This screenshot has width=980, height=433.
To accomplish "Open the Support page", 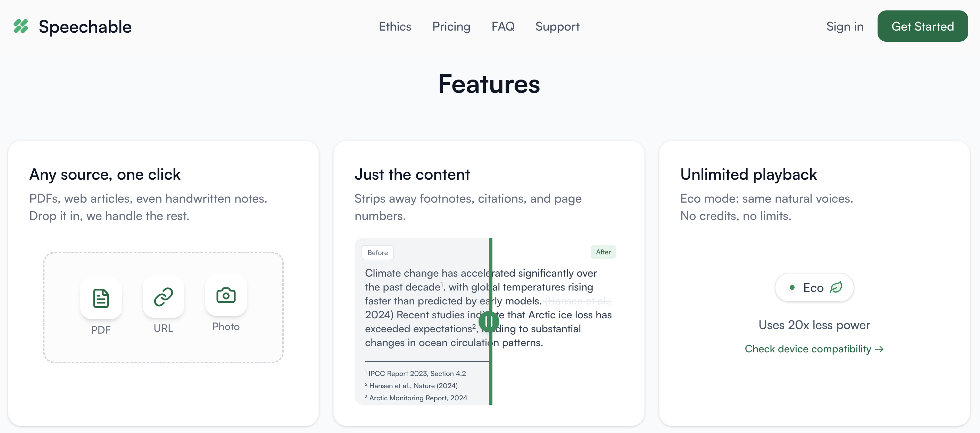I will tap(557, 26).
